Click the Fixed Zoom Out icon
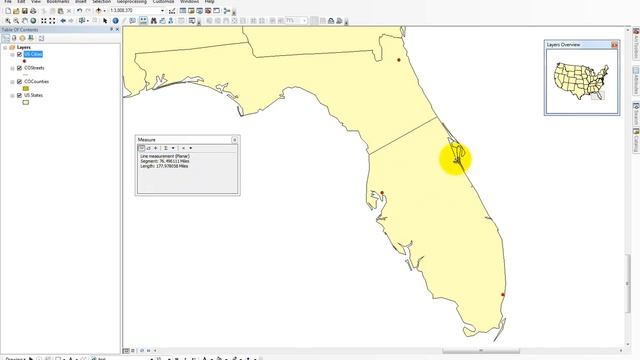Screen dimensions: 640x360 click(x=52, y=21)
